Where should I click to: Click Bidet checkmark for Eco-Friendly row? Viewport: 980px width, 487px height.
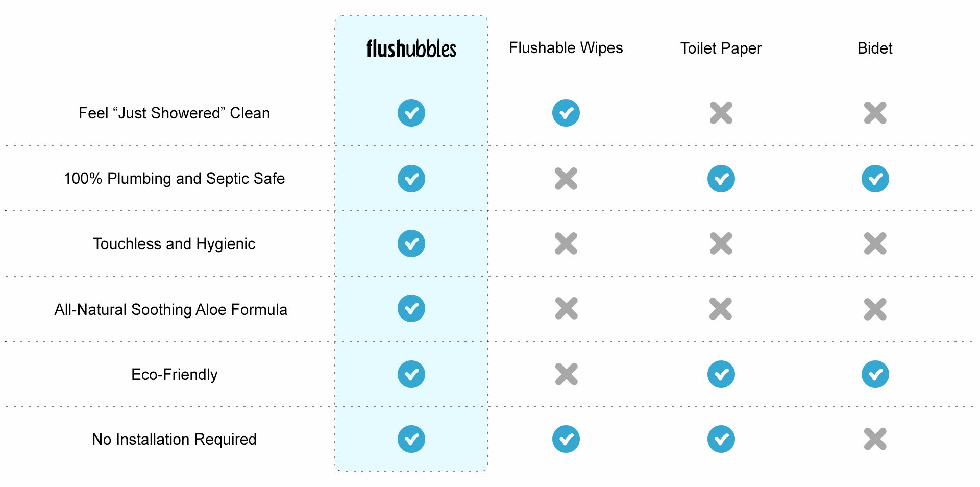pos(875,374)
